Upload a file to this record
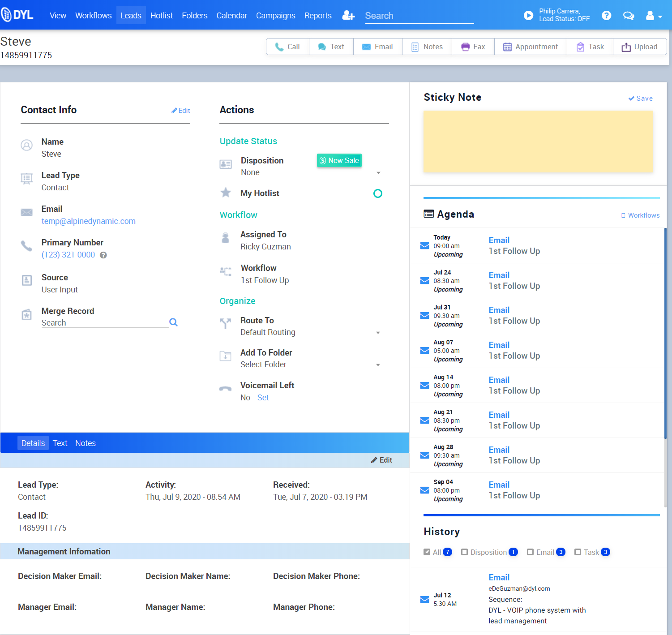This screenshot has height=635, width=672. pyautogui.click(x=640, y=47)
